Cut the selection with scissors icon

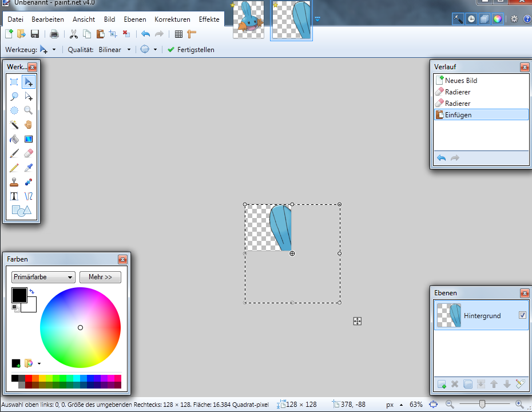coord(74,34)
